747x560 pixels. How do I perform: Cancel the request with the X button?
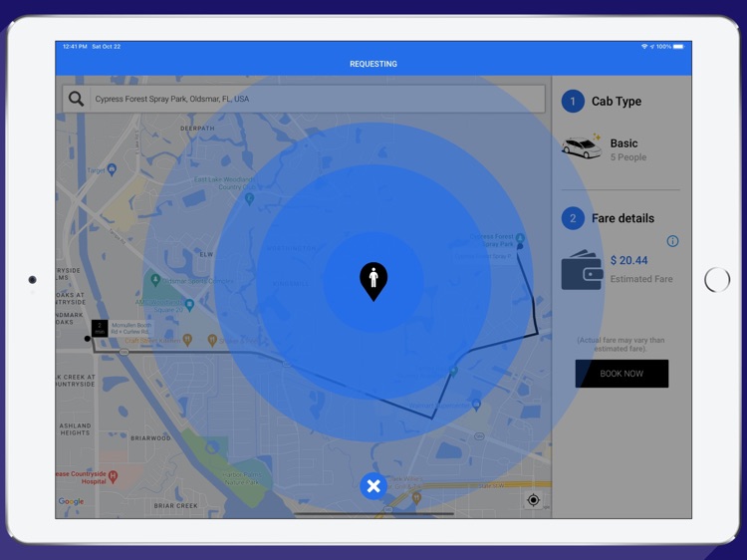373,486
